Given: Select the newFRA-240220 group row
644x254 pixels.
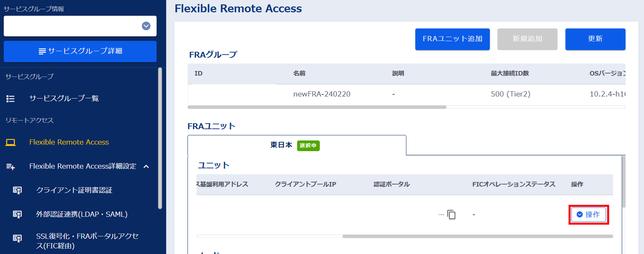Looking at the screenshot, I should (322, 94).
